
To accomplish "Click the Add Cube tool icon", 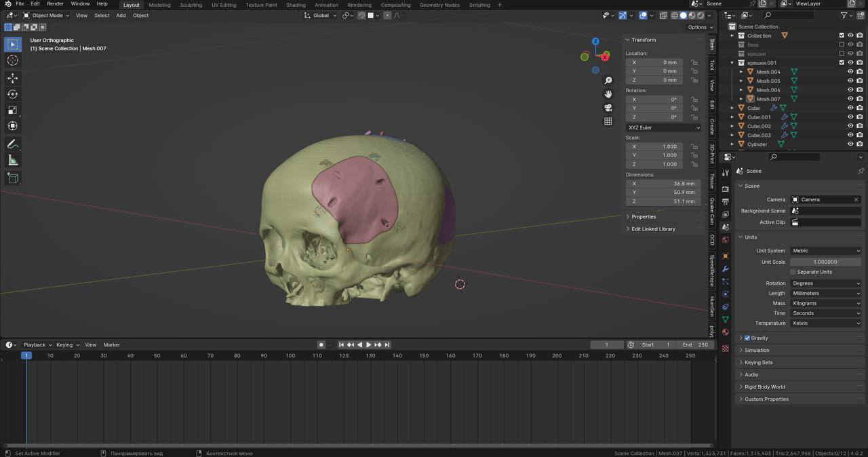I will (x=12, y=178).
